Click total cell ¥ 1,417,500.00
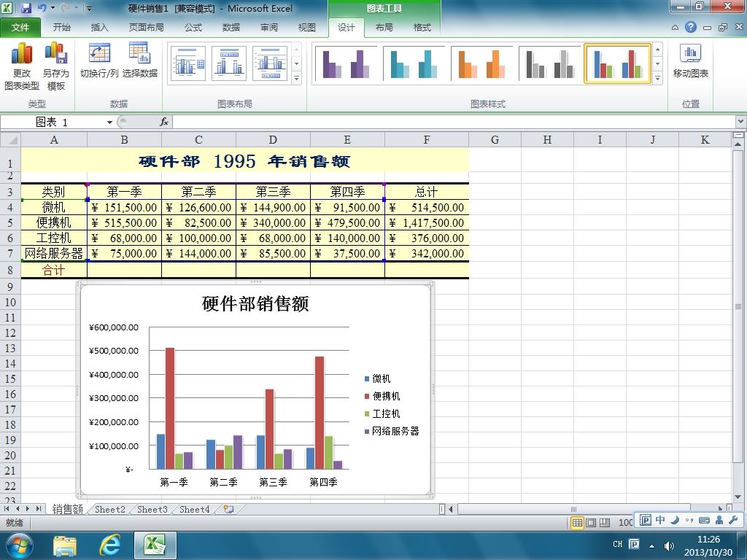747x560 pixels. click(426, 223)
